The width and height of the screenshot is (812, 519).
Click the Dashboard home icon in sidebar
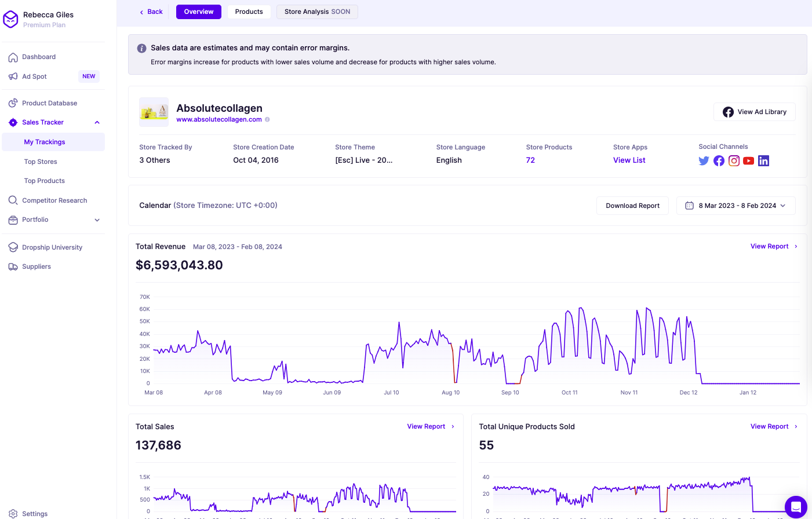point(13,57)
